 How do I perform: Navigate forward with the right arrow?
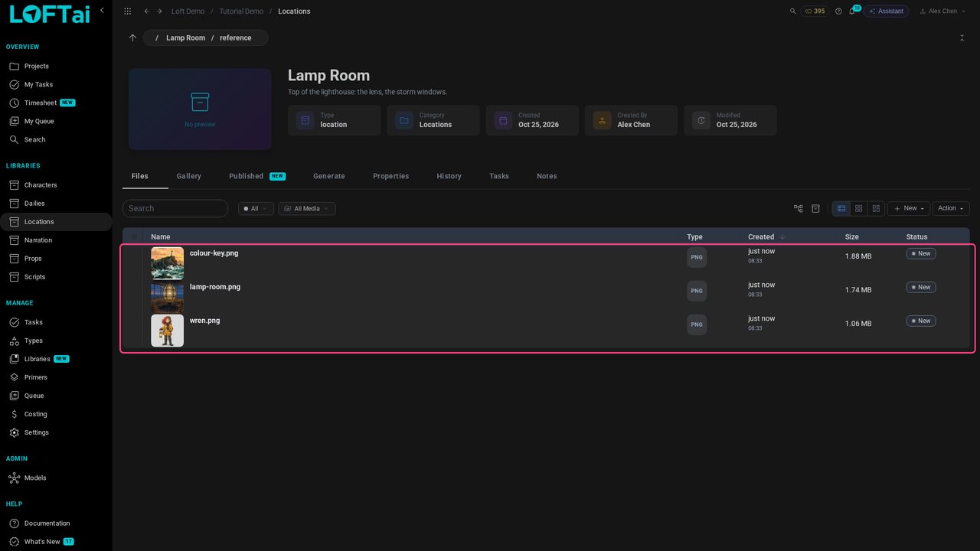click(x=159, y=11)
